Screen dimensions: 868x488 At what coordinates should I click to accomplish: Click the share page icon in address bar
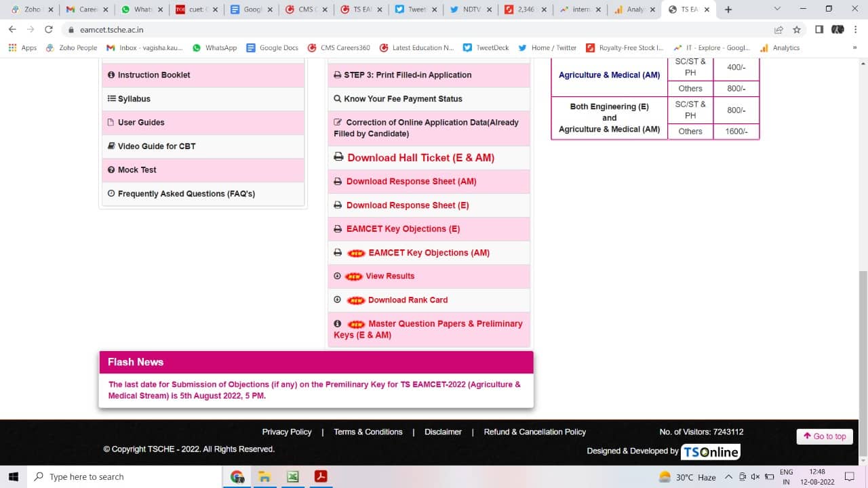pos(778,30)
